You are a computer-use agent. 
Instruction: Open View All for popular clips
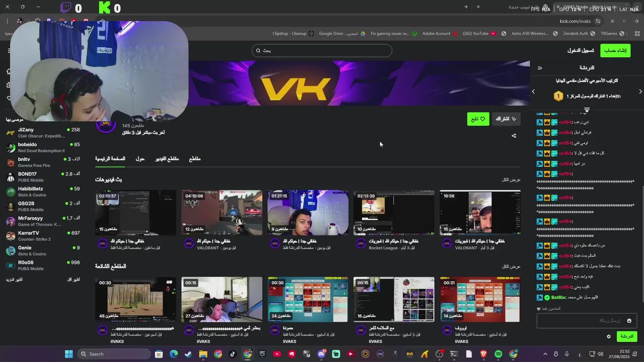pyautogui.click(x=511, y=266)
